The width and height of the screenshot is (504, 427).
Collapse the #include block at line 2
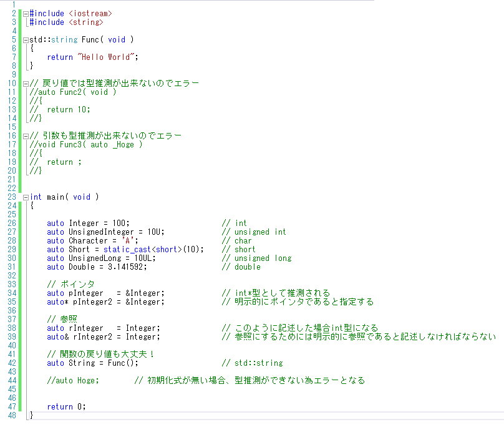(x=26, y=14)
